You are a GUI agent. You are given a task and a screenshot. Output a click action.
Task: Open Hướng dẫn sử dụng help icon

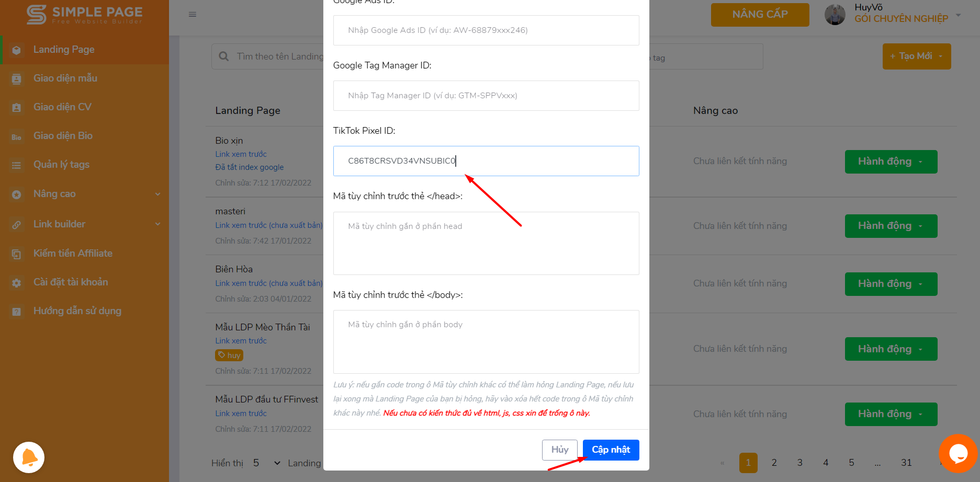click(x=17, y=312)
